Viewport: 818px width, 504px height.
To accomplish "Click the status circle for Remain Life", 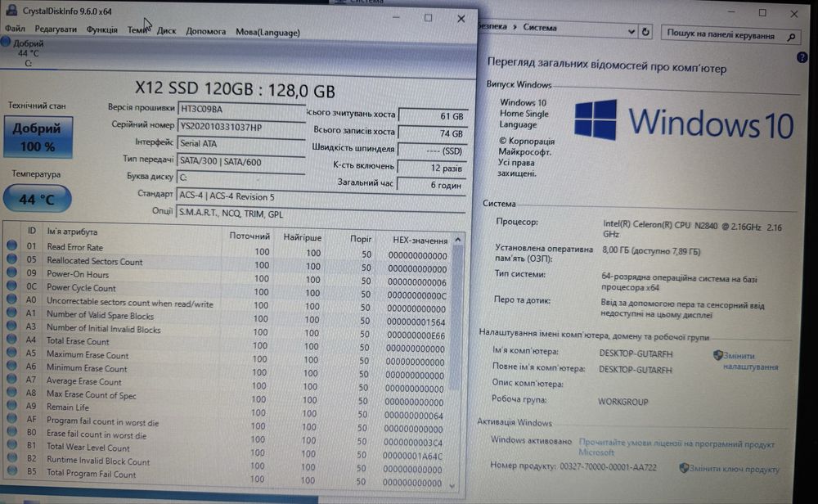I will (x=11, y=405).
